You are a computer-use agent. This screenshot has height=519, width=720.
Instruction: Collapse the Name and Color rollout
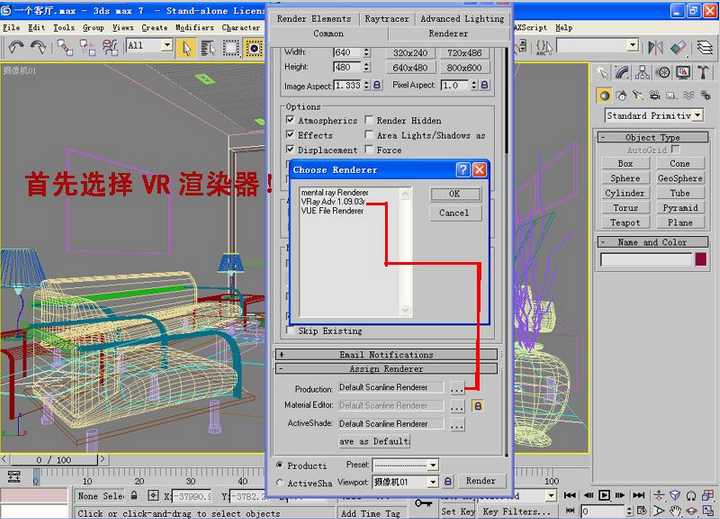tap(652, 242)
